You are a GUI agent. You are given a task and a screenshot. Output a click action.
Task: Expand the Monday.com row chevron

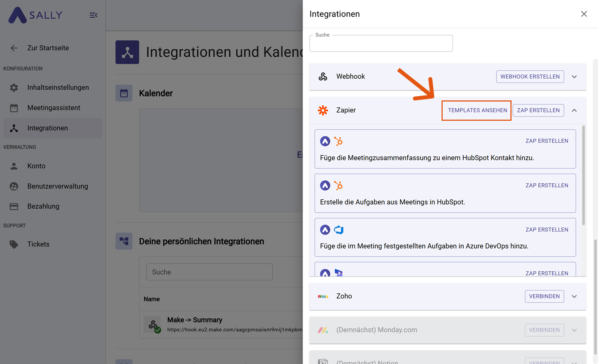[574, 330]
